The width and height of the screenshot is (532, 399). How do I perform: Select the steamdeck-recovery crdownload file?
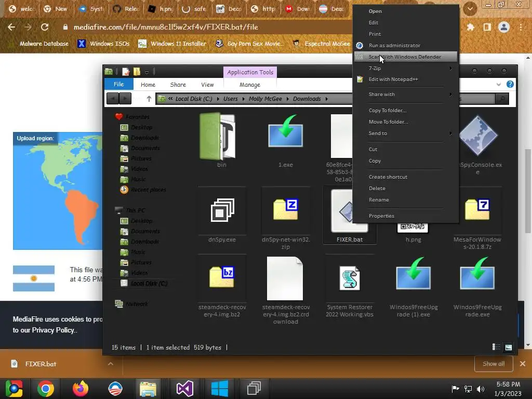point(285,278)
